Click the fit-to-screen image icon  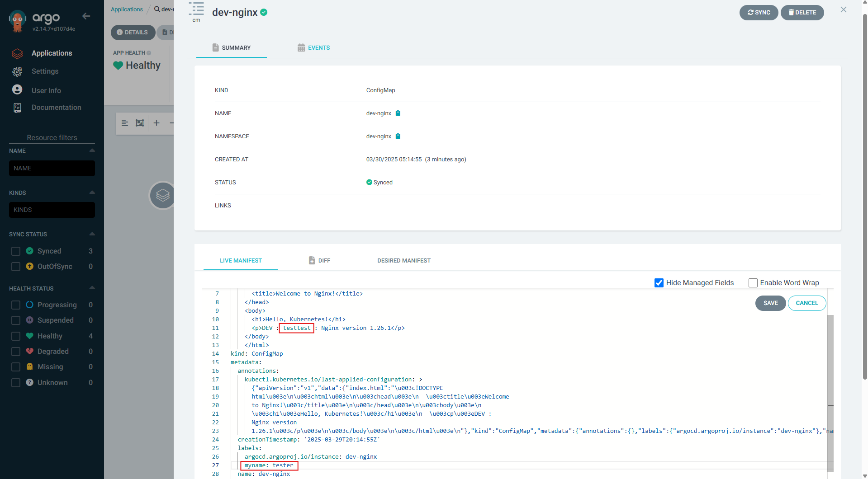(140, 123)
